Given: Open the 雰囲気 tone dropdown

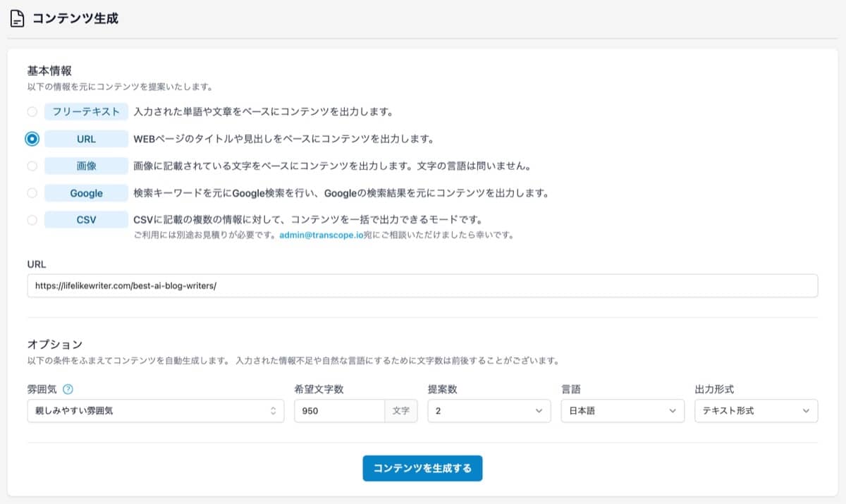Looking at the screenshot, I should pos(155,411).
